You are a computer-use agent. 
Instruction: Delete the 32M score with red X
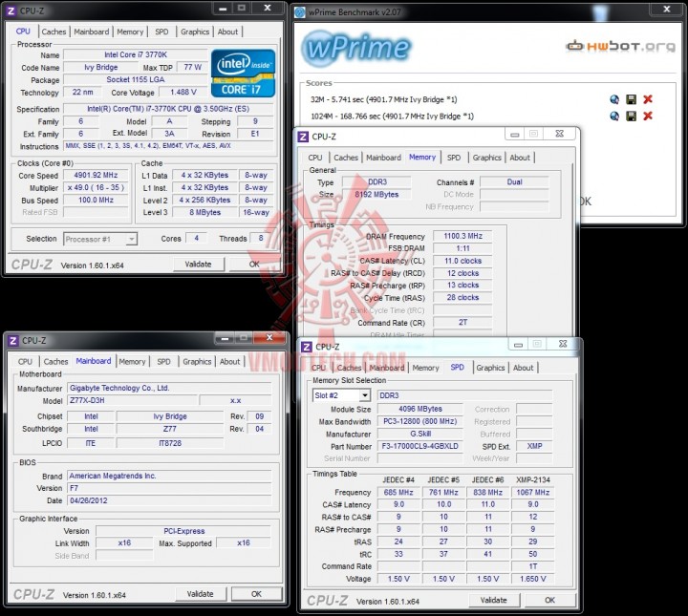[x=648, y=99]
